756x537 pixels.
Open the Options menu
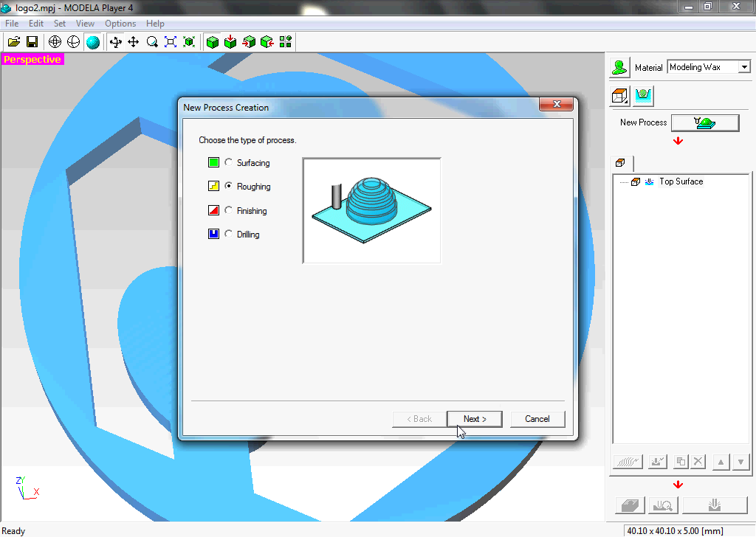120,24
